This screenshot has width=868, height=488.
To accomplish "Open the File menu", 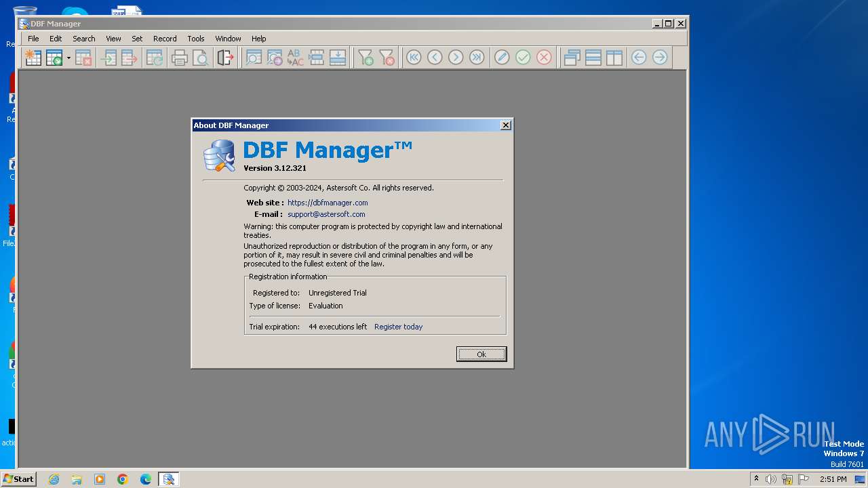I will [x=33, y=39].
